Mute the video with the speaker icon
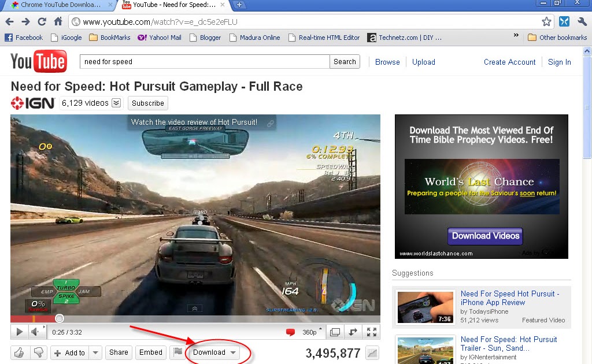Image resolution: width=592 pixels, height=364 pixels. click(35, 332)
